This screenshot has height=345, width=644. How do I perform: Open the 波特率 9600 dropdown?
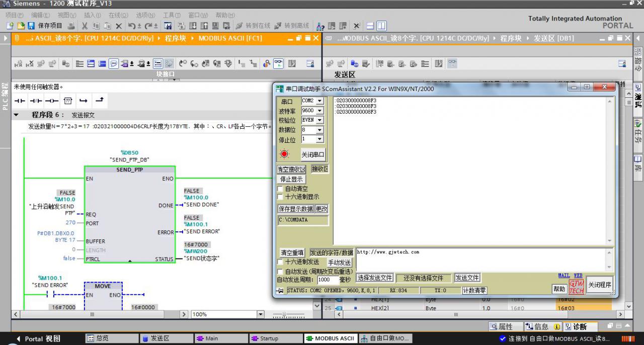pyautogui.click(x=319, y=111)
